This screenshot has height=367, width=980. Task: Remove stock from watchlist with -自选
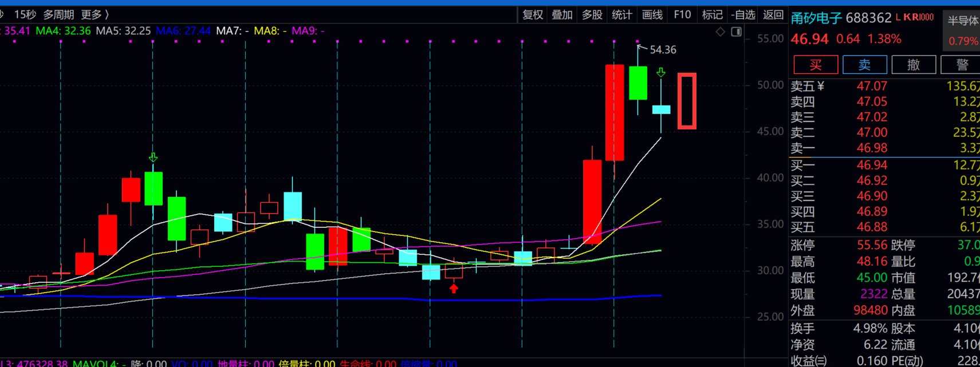[743, 15]
